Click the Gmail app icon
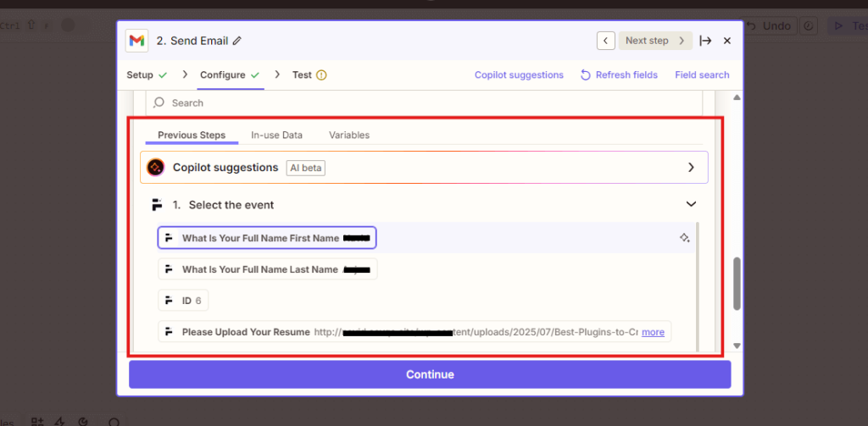The height and width of the screenshot is (426, 868). pyautogui.click(x=136, y=41)
